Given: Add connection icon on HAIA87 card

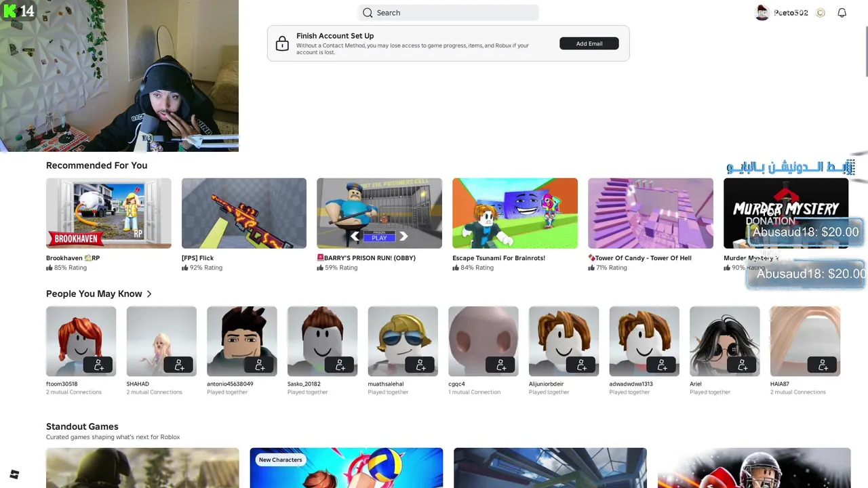Looking at the screenshot, I should pyautogui.click(x=823, y=365).
